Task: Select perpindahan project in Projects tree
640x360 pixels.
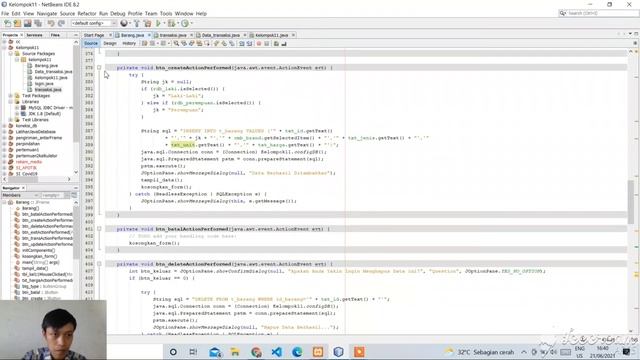Action: click(28, 144)
